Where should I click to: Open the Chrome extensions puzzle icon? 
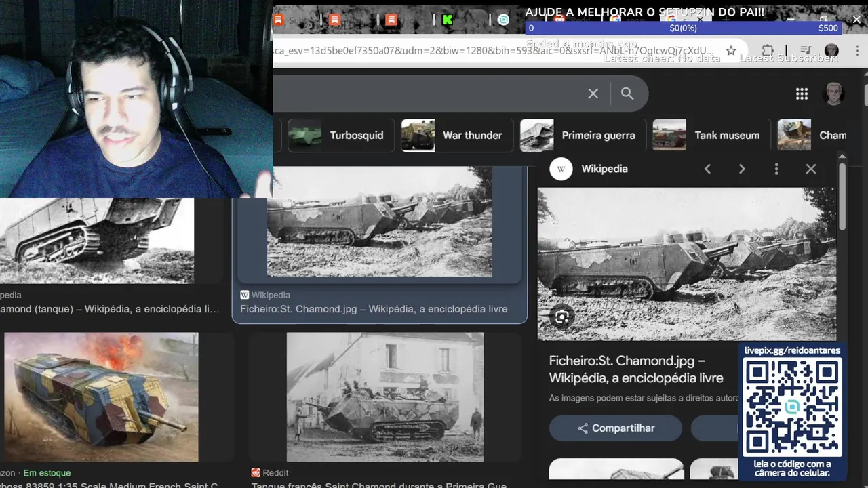click(x=768, y=51)
